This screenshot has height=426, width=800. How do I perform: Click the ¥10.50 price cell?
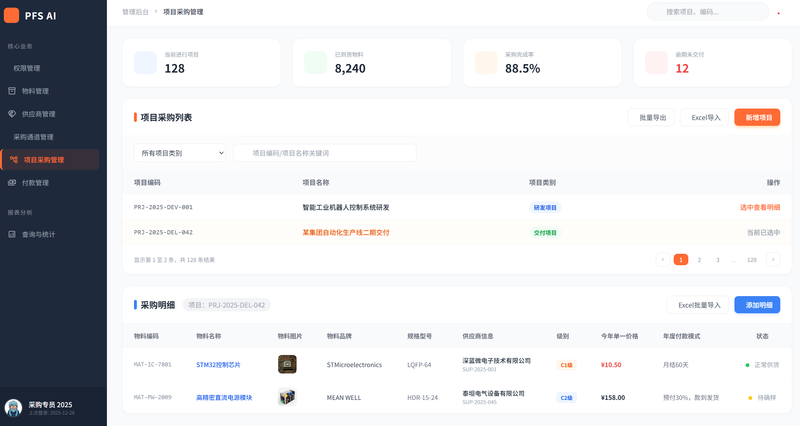(x=611, y=365)
